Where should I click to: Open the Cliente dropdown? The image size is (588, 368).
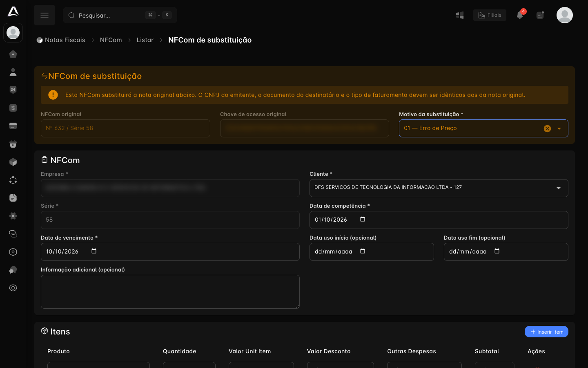coord(439,188)
